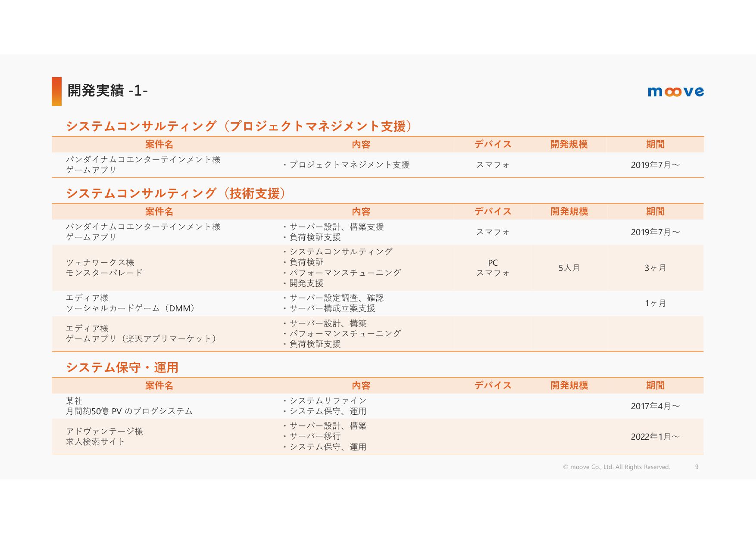Click ・システム保守、運用 in the 某社 row
Screen dimensions: 756x534
pyautogui.click(x=325, y=411)
